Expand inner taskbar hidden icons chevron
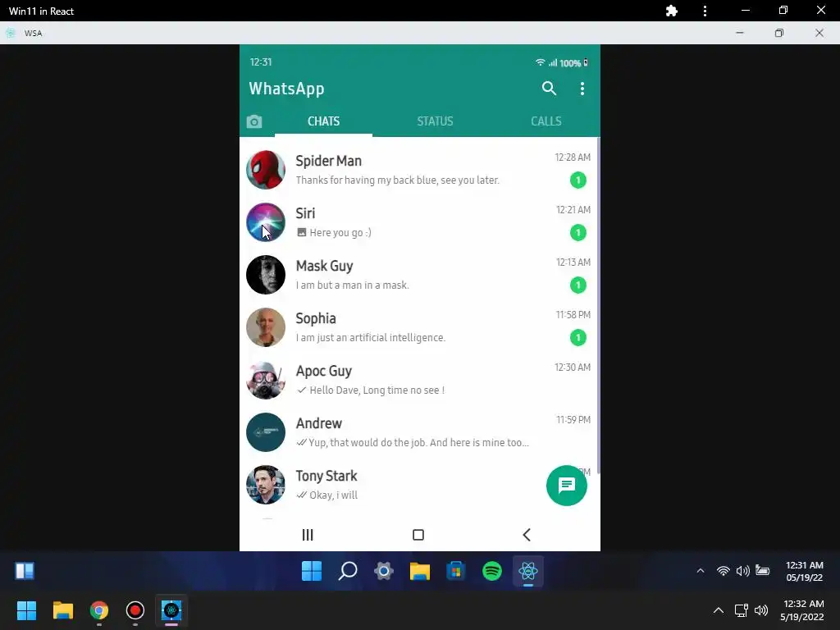Image resolution: width=840 pixels, height=630 pixels. click(x=701, y=571)
